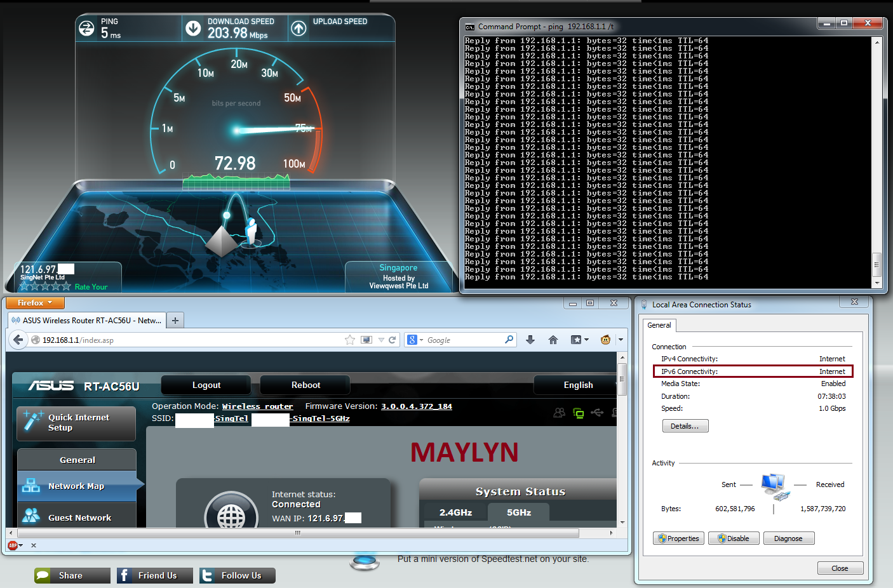Click the router Reboot button
Screen dimensions: 893x588
point(305,385)
